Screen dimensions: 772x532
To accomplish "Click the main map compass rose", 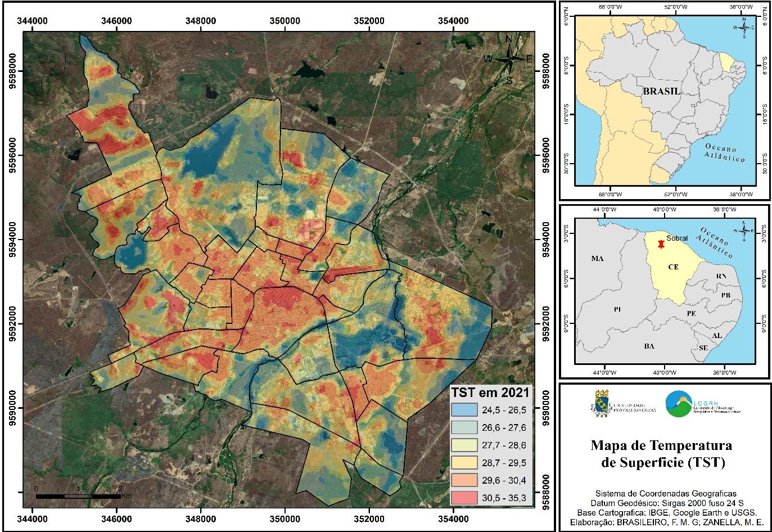I will pyautogui.click(x=509, y=59).
